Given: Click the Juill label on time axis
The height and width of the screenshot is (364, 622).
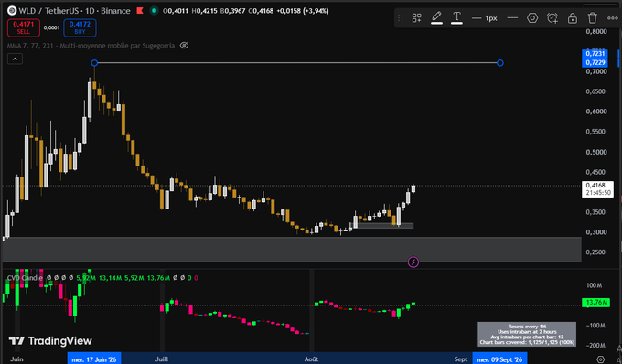Looking at the screenshot, I should point(162,359).
